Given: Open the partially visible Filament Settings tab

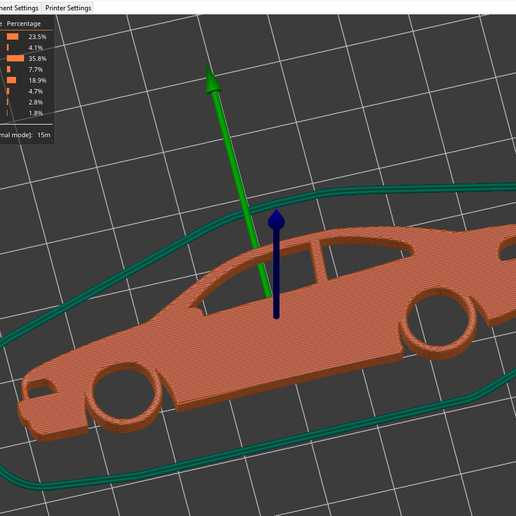Looking at the screenshot, I should point(20,8).
